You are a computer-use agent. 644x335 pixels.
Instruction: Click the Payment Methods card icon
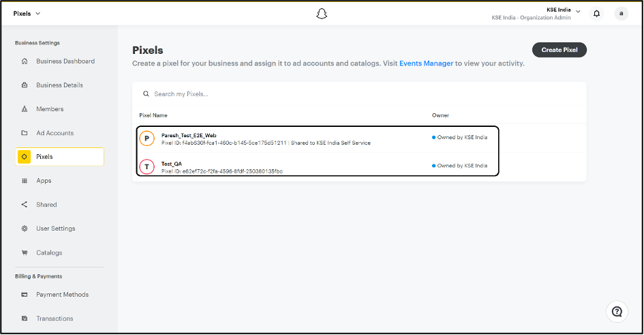point(25,295)
